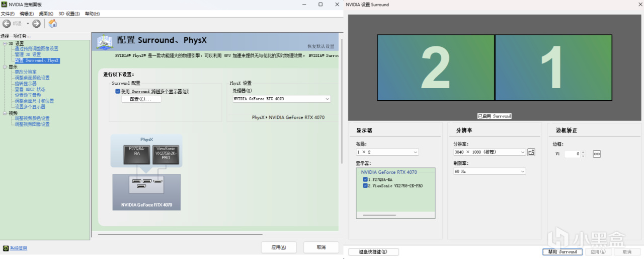The height and width of the screenshot is (259, 644).
Task: Open 更改分辨率 task
Action: point(25,72)
